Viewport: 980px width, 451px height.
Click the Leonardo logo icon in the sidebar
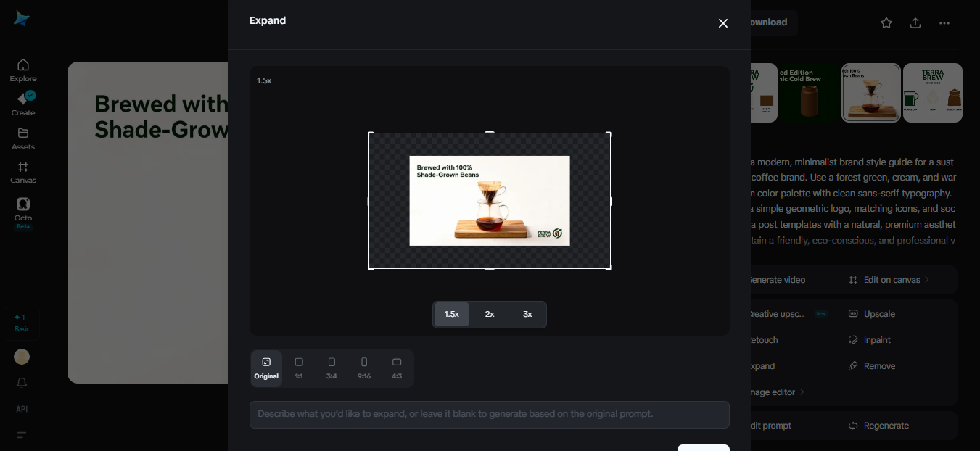point(22,19)
